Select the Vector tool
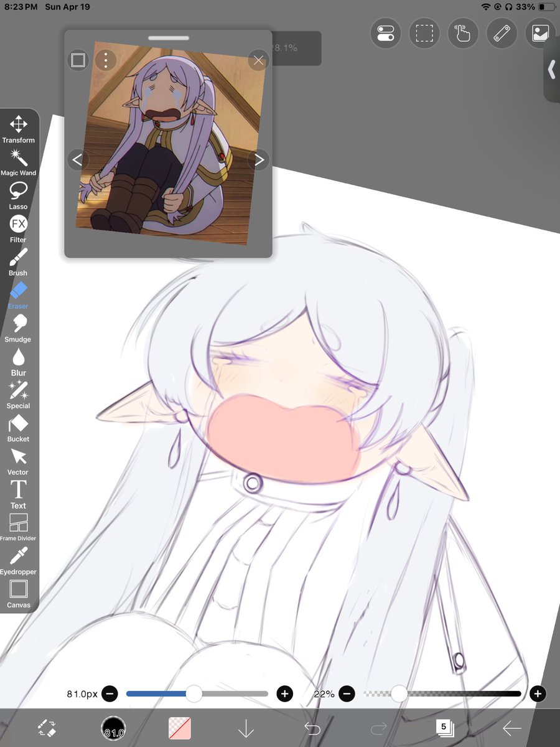 point(18,461)
